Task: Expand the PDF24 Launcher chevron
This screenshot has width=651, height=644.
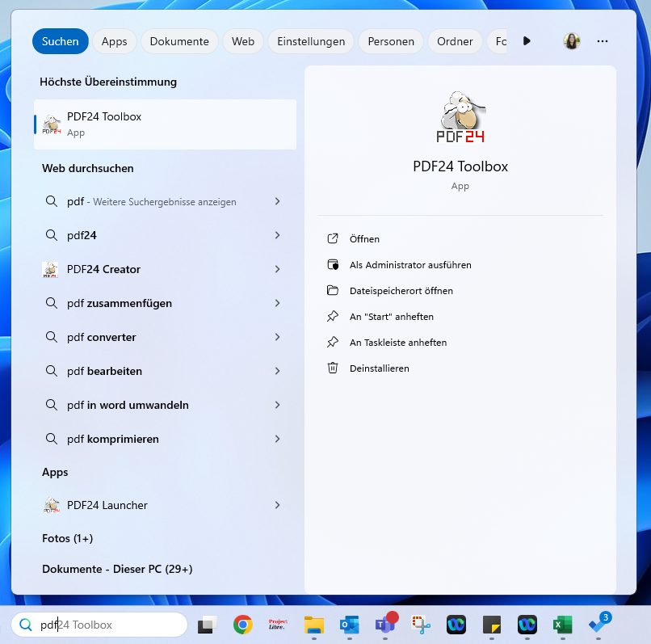Action: [277, 505]
